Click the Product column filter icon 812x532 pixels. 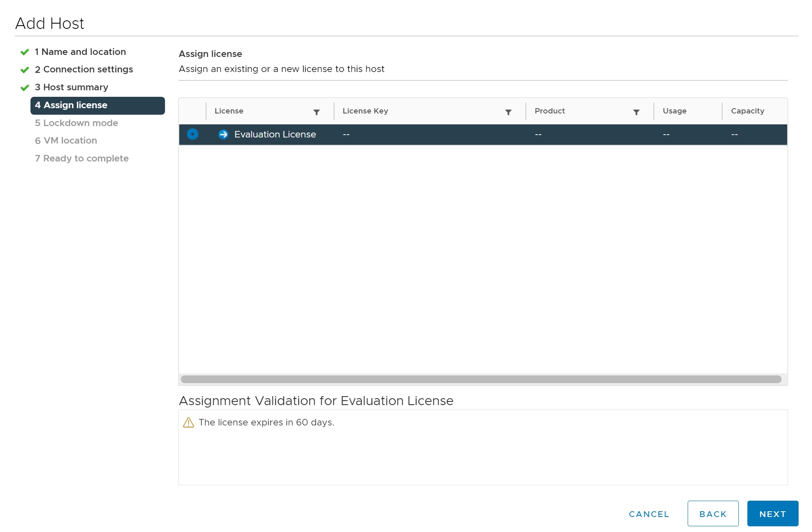pyautogui.click(x=636, y=112)
